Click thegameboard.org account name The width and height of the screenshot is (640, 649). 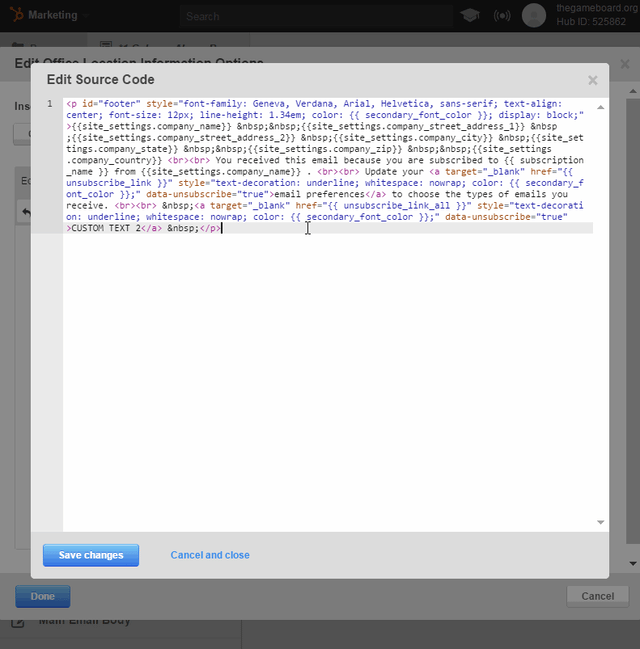pyautogui.click(x=597, y=8)
